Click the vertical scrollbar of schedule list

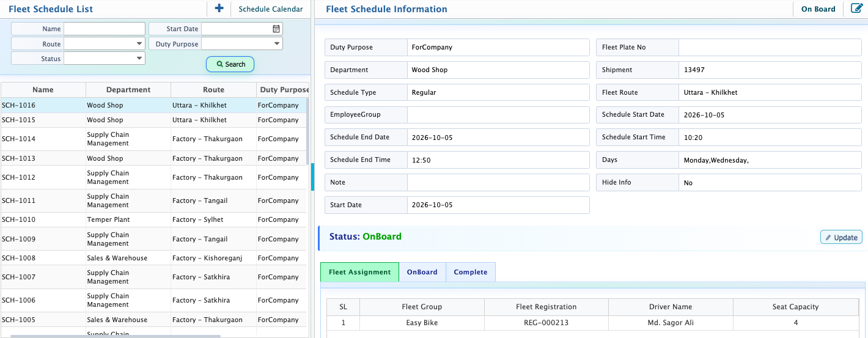pyautogui.click(x=307, y=131)
